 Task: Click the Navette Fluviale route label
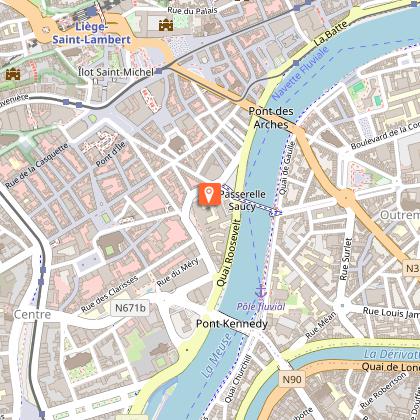point(300,73)
